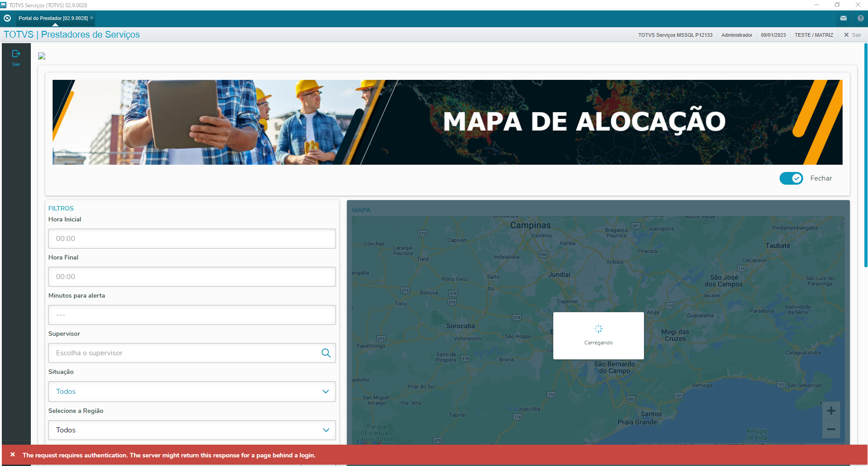Click the 09/01/2023 date label

[x=773, y=35]
